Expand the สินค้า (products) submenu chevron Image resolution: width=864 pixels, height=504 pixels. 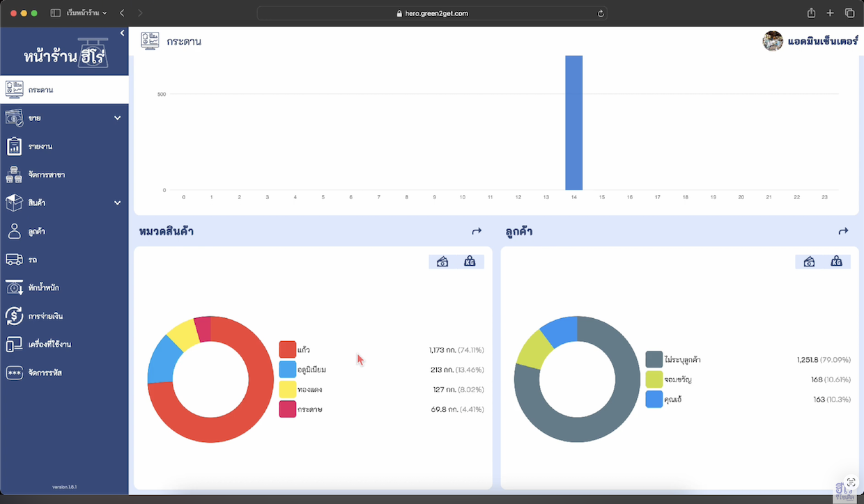(117, 203)
